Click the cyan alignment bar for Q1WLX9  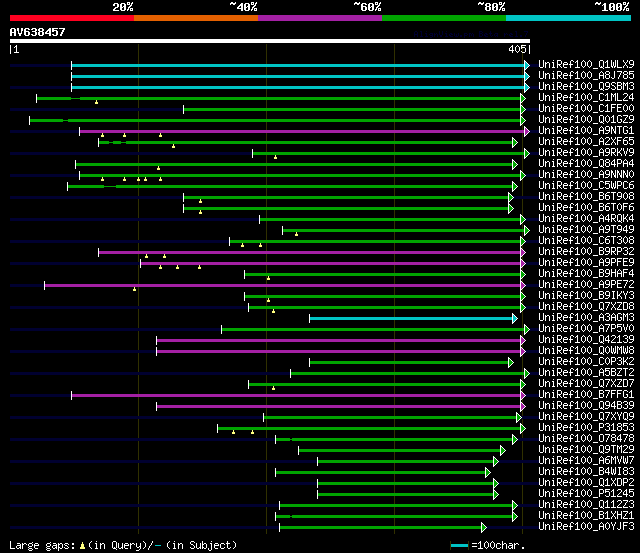point(298,65)
